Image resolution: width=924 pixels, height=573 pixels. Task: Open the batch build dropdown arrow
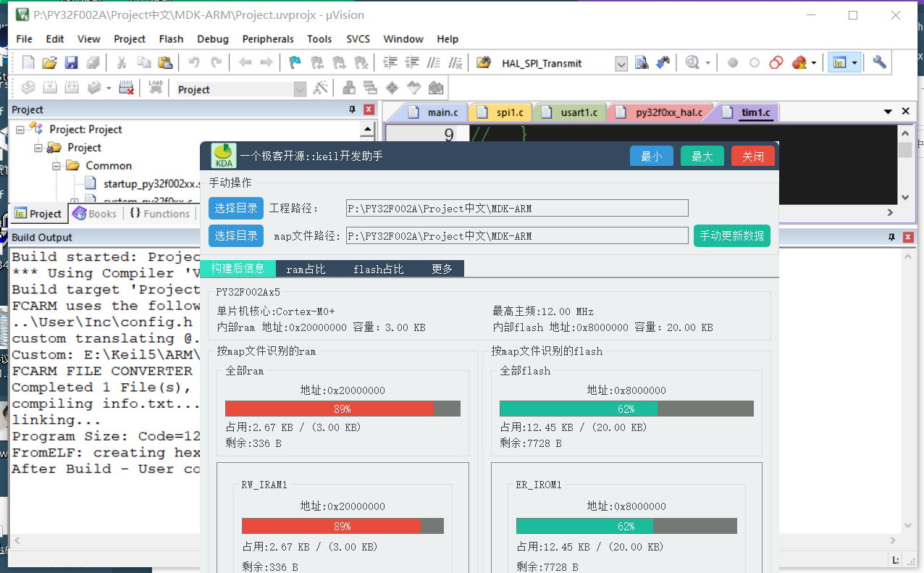click(x=109, y=88)
